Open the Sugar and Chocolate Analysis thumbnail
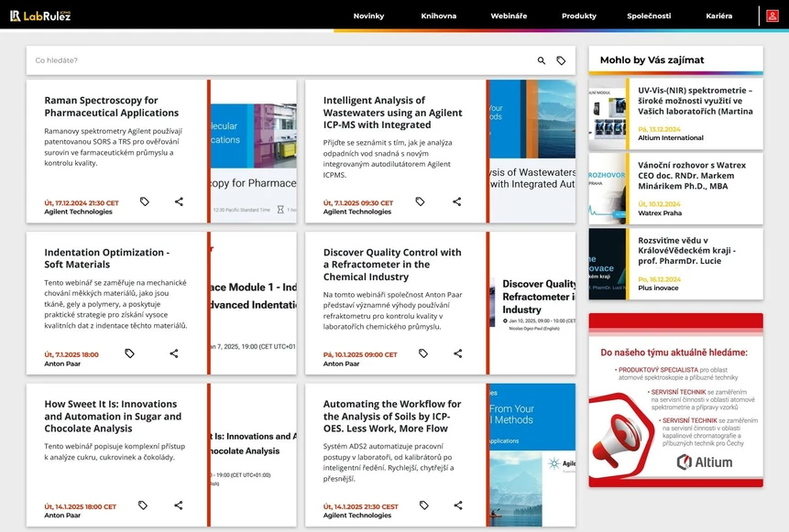 click(x=254, y=455)
